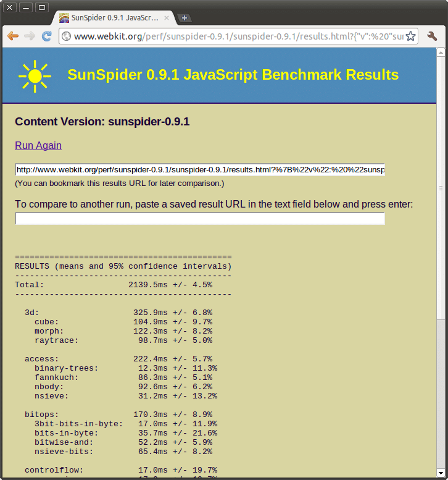
Task: Click the raytrace: 98.7ms row
Action: [x=123, y=340]
